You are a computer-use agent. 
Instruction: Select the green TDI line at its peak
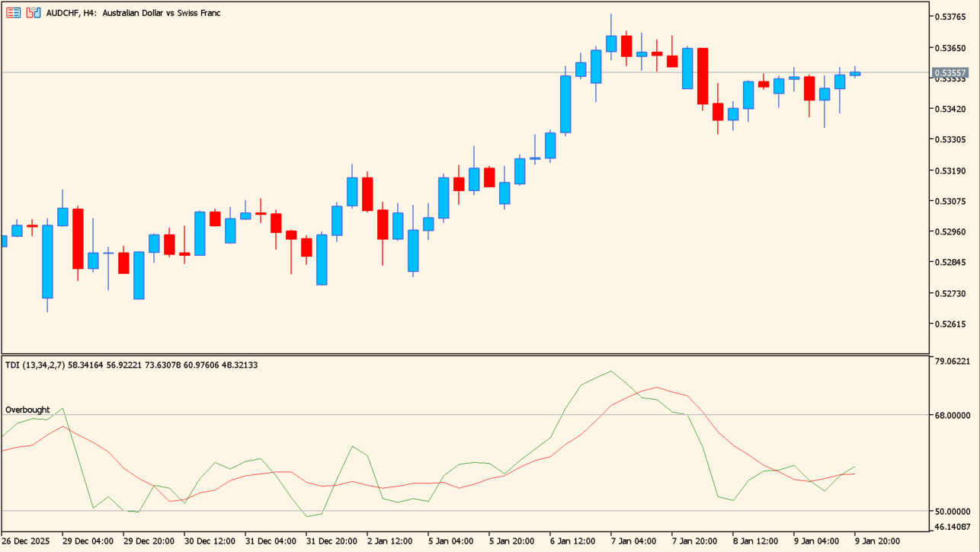610,372
